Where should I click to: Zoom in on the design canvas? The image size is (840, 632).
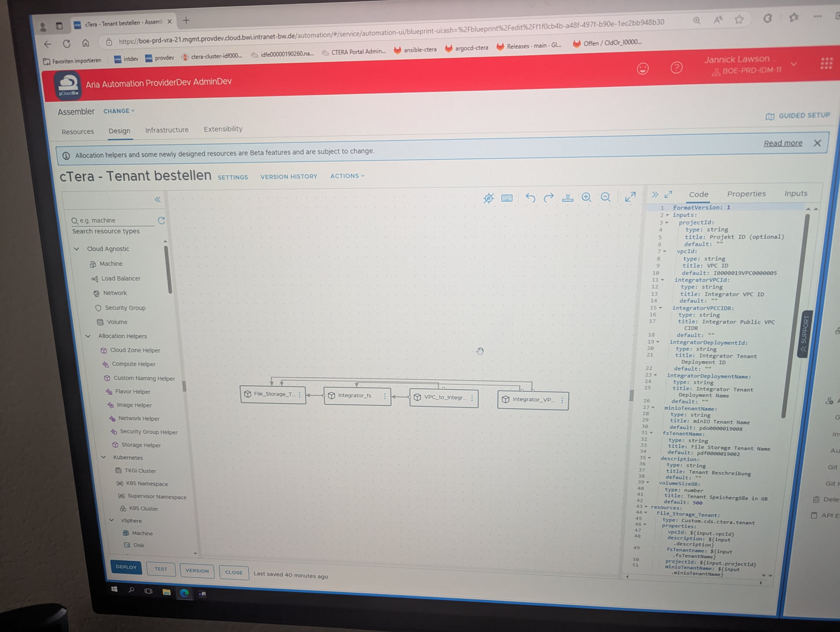pyautogui.click(x=586, y=197)
